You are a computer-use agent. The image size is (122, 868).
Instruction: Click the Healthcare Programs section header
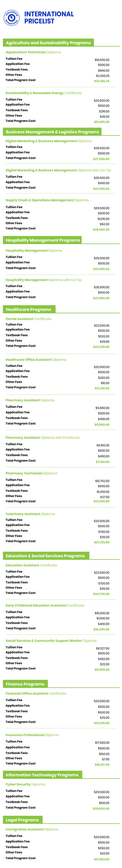[29, 309]
